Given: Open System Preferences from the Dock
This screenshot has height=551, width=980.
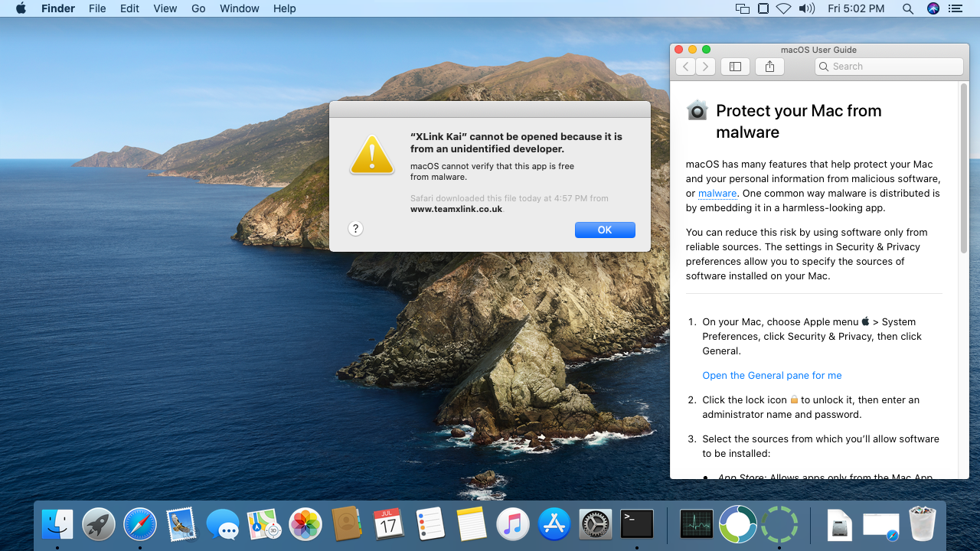Looking at the screenshot, I should pyautogui.click(x=595, y=525).
